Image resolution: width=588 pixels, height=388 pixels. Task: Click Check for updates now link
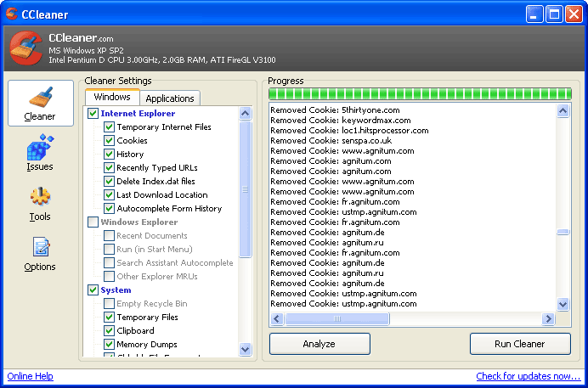click(529, 376)
